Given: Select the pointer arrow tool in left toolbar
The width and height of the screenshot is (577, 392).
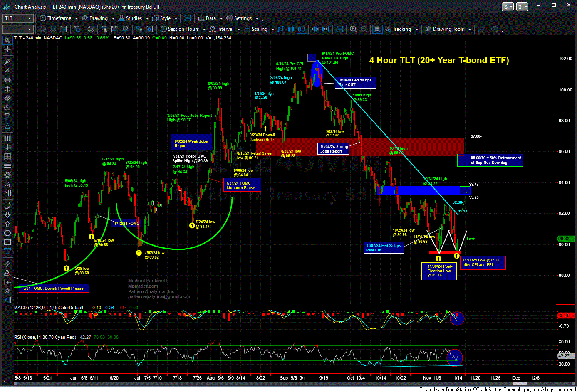Looking at the screenshot, I should [7, 40].
